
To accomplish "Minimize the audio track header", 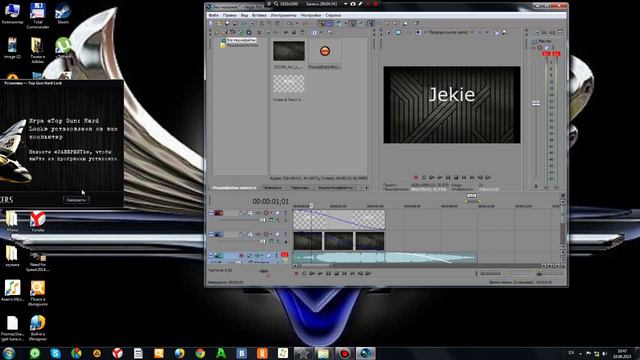I will [x=211, y=255].
